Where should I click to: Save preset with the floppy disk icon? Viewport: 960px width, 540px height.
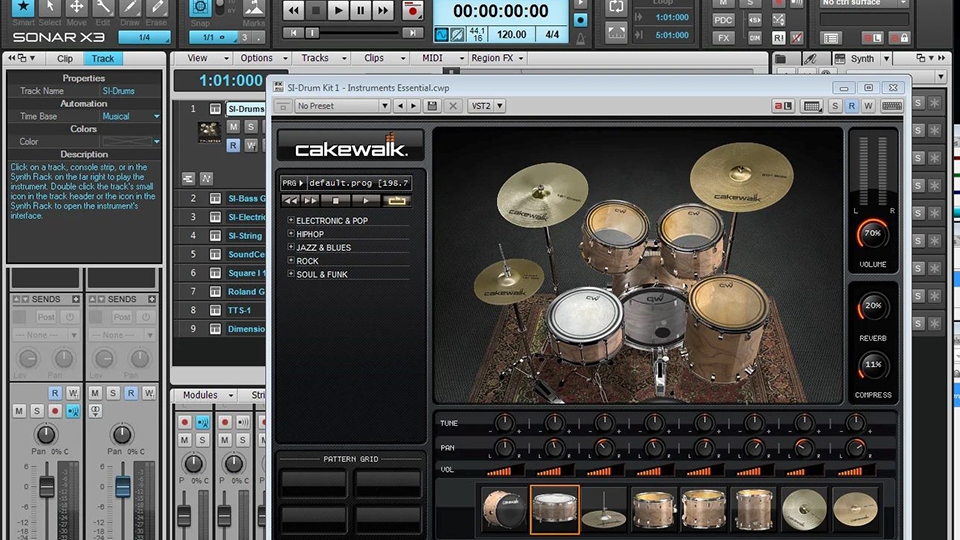pos(432,106)
